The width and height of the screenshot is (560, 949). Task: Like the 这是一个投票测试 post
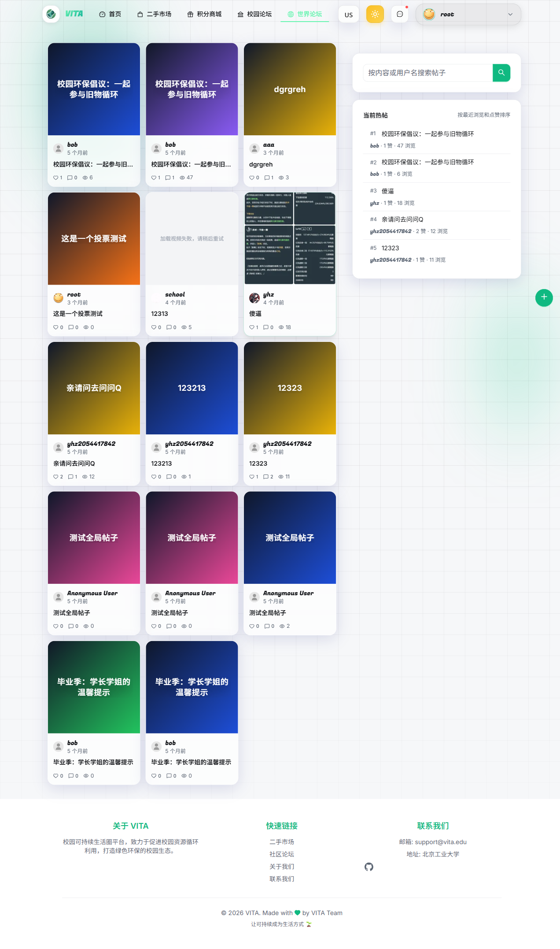click(x=56, y=327)
